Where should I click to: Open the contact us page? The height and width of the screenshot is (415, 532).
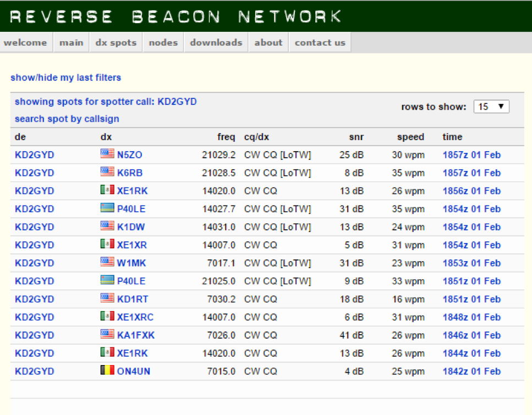(320, 42)
